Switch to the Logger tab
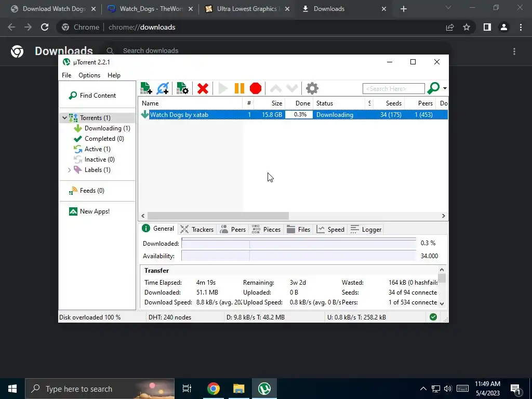532x399 pixels. coord(366,230)
